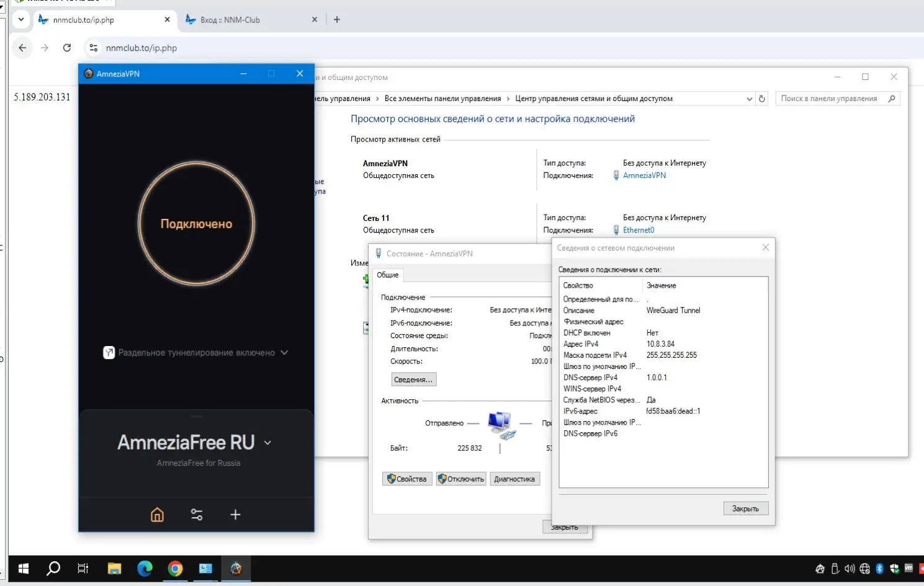Open Microsoft Edge from taskbar
This screenshot has height=586, width=924.
click(145, 568)
